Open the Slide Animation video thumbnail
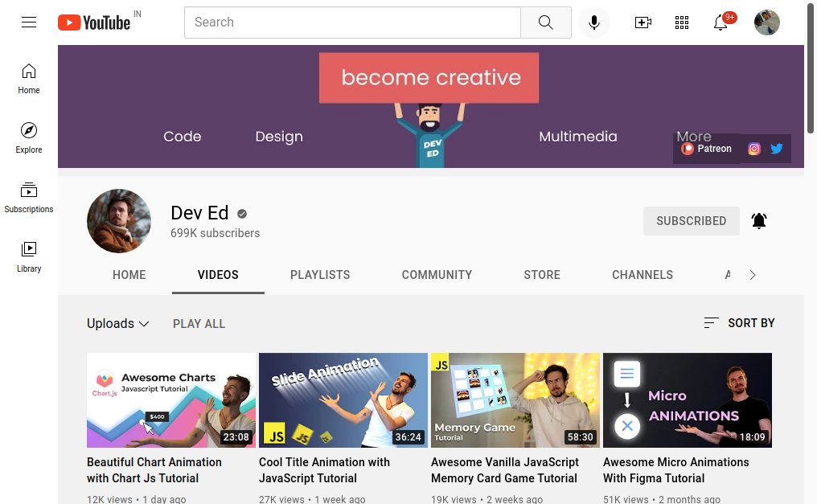817x504 pixels. click(x=343, y=400)
